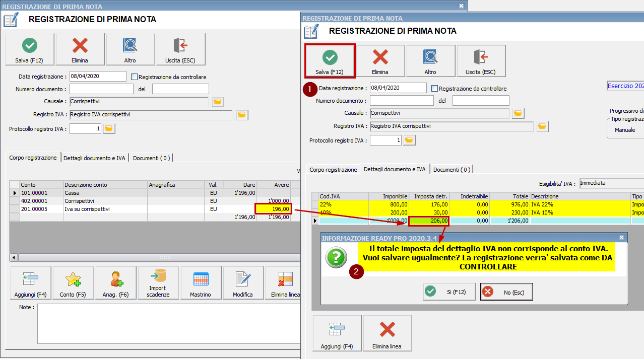The width and height of the screenshot is (644, 359).
Task: Open Altro in the left window toolbar
Action: 131,49
